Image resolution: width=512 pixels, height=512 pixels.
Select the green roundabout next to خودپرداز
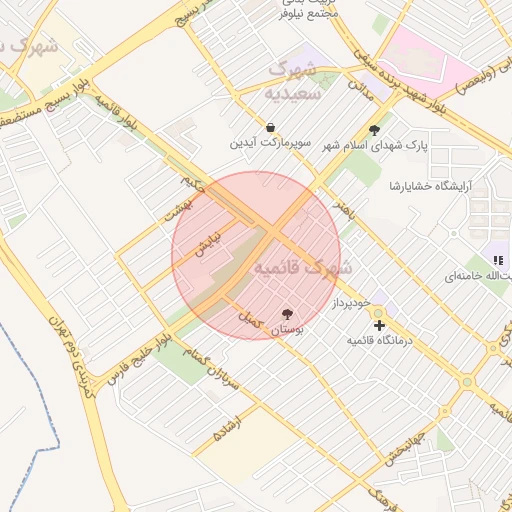pyautogui.click(x=378, y=313)
